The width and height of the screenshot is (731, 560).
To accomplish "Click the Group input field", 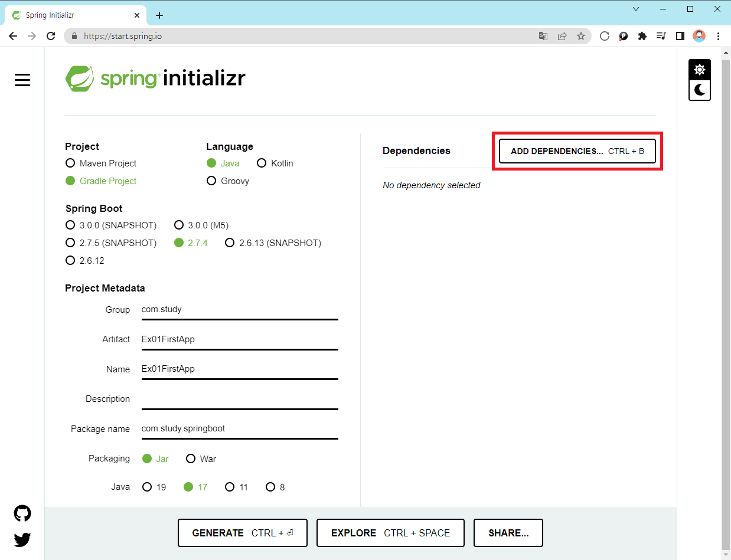I will (x=240, y=309).
